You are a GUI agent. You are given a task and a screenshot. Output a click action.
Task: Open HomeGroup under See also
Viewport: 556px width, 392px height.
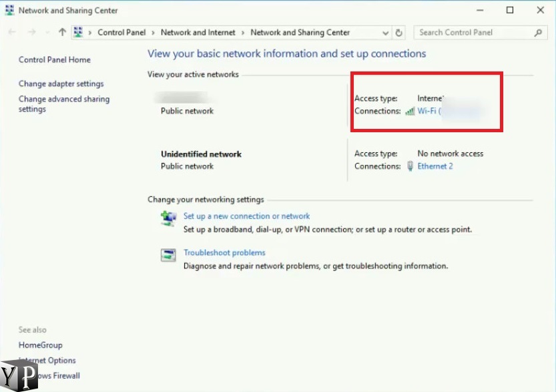pyautogui.click(x=41, y=345)
